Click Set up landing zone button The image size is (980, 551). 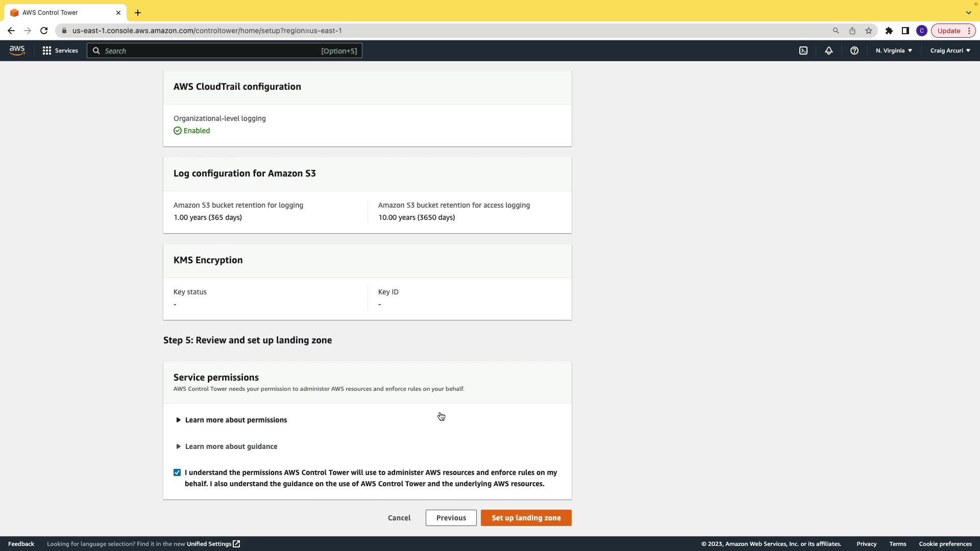(x=526, y=518)
